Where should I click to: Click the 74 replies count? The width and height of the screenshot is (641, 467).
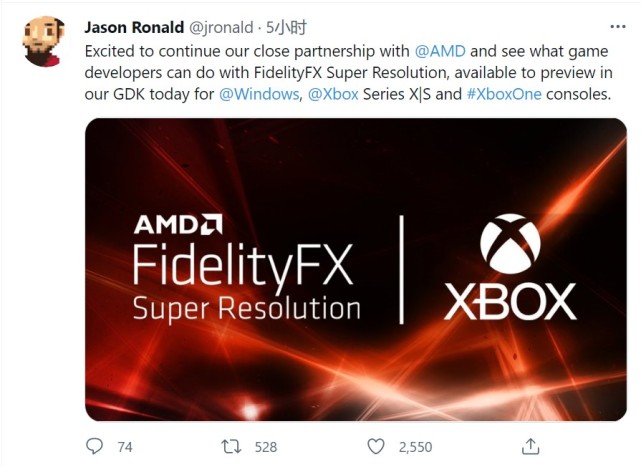click(125, 447)
